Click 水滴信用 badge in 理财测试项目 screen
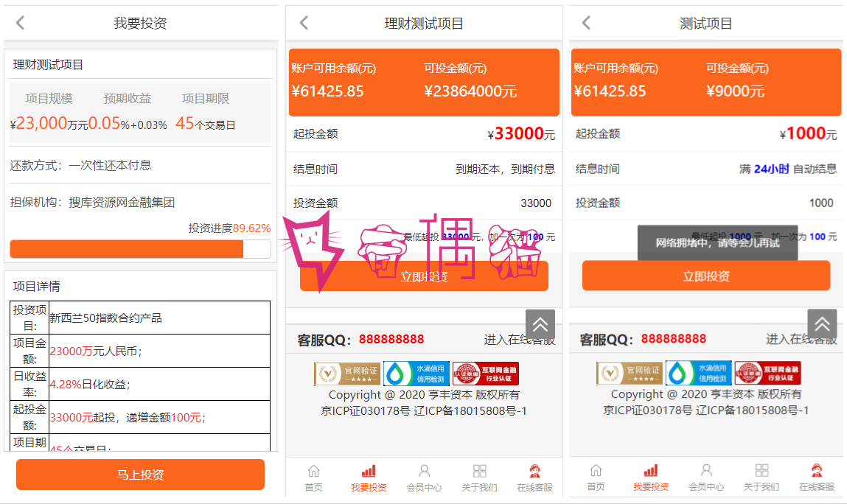Viewport: 847px width, 504px height. tap(416, 374)
